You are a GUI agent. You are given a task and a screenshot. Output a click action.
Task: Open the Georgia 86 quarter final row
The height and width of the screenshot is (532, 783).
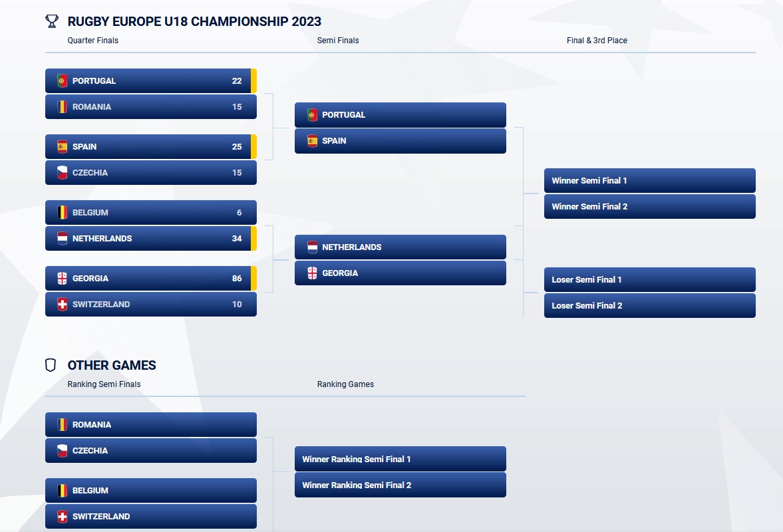click(x=150, y=278)
